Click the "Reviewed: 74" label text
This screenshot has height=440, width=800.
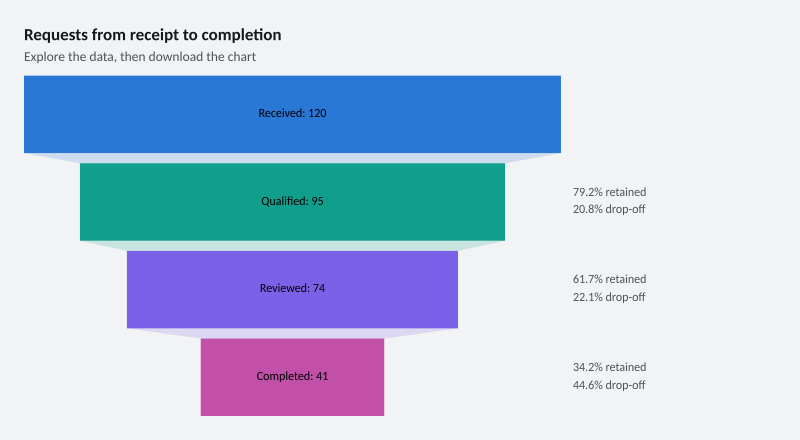292,288
